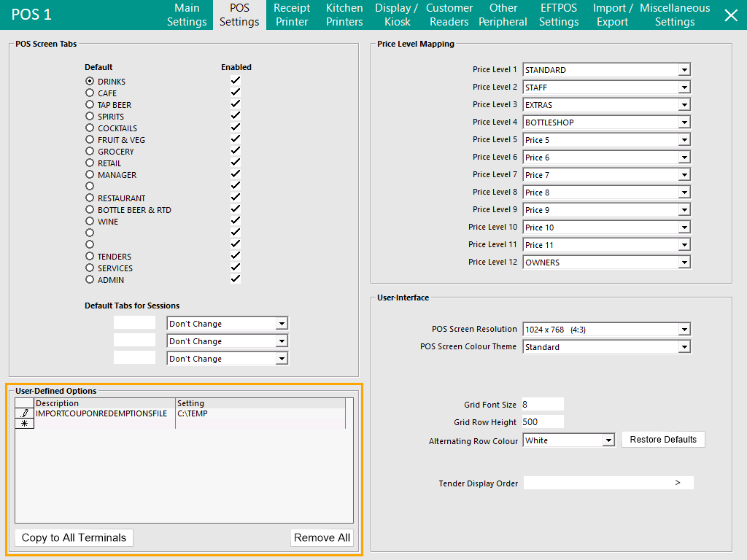Open Alternating Row Colour White selector
This screenshot has height=560, width=747.
click(608, 440)
